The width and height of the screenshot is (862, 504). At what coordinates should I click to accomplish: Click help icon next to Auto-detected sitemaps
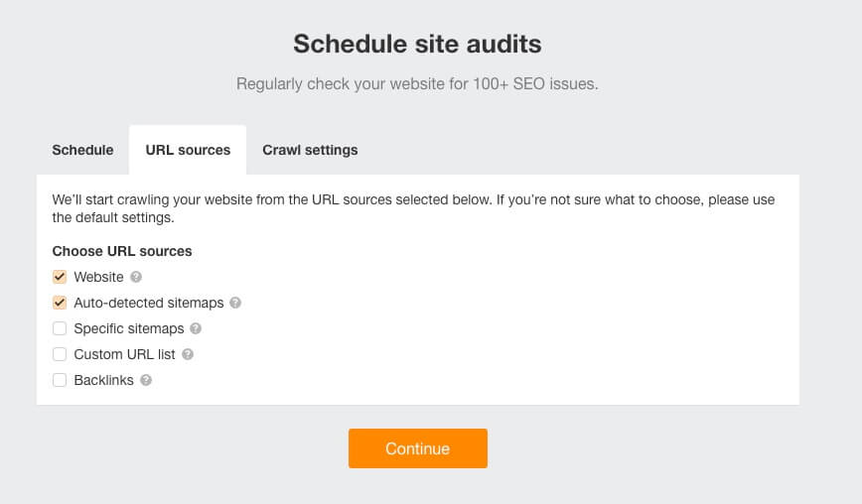[235, 304]
